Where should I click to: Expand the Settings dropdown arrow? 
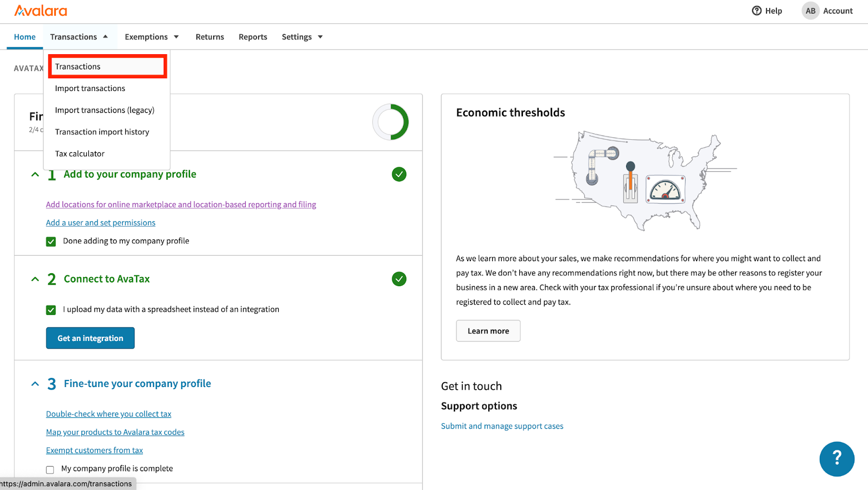coord(320,37)
